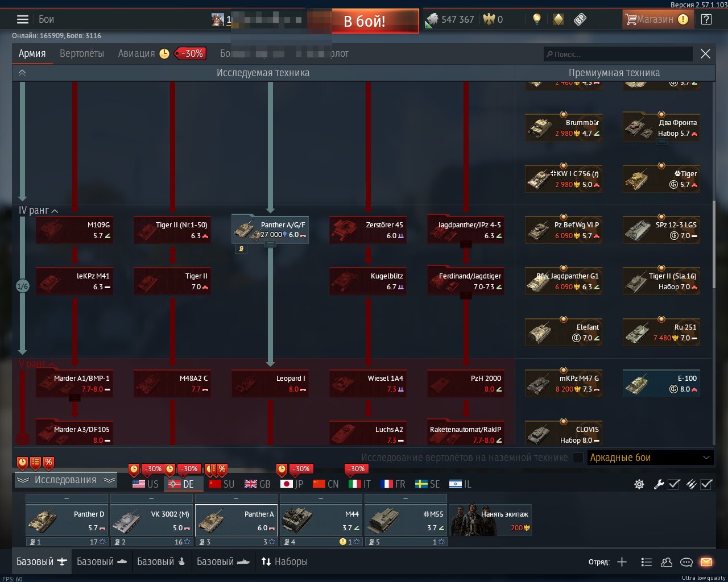
Task: Open the hamburger main menu
Action: pyautogui.click(x=23, y=19)
